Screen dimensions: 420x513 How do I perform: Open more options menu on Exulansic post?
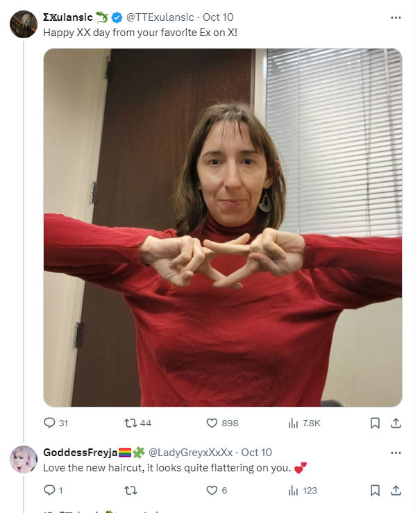point(396,17)
